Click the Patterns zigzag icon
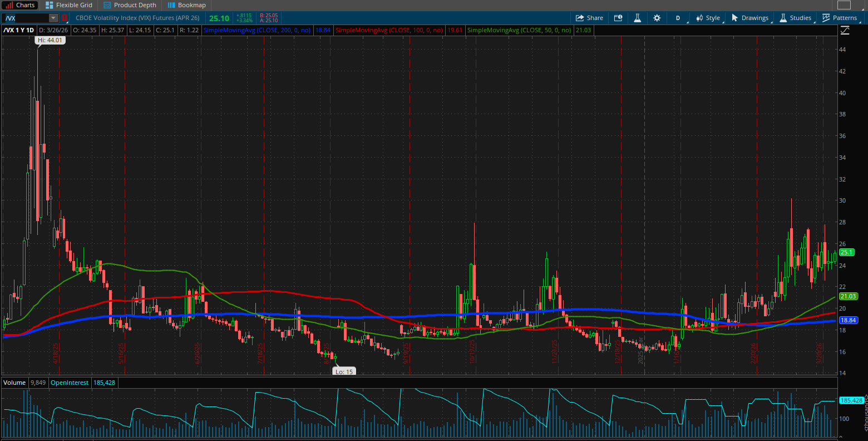Viewport: 868px width, 441px height. coord(826,18)
